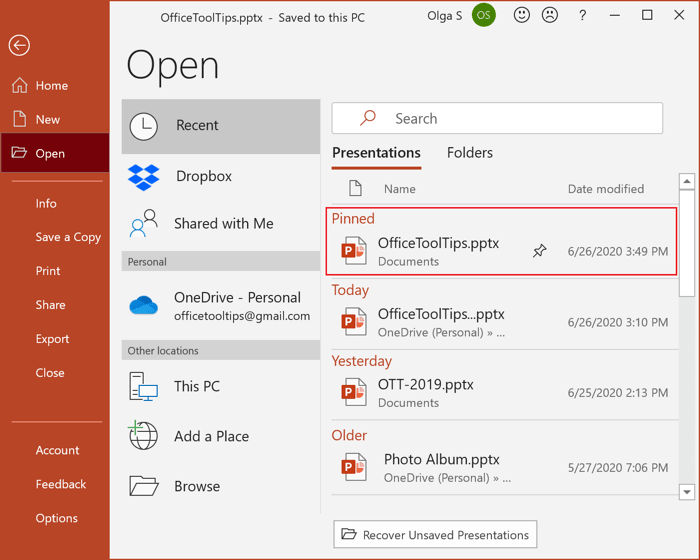Select This PC location
The image size is (700, 560).
tap(221, 386)
